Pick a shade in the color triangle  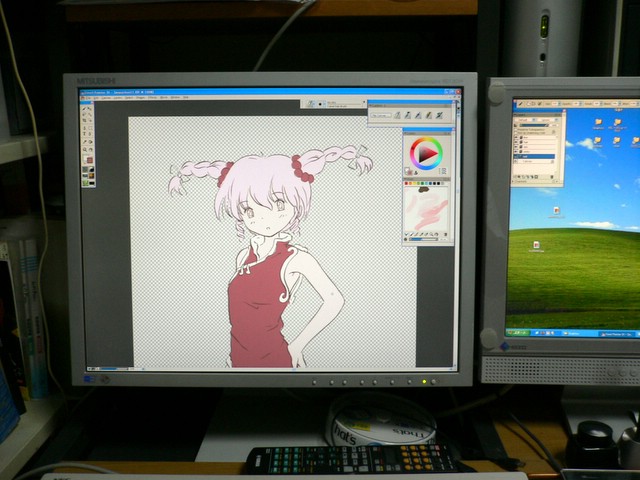tap(427, 154)
